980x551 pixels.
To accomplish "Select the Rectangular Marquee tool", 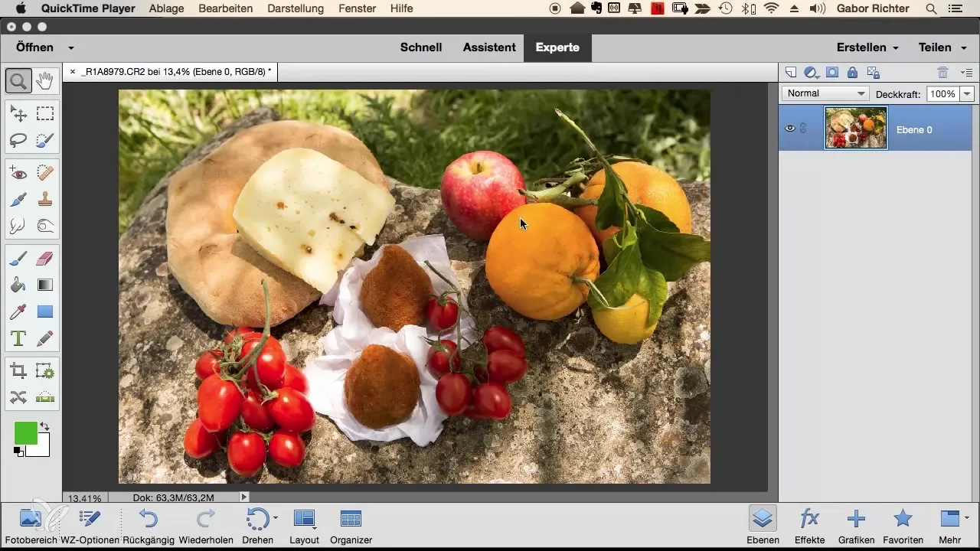I will 45,114.
